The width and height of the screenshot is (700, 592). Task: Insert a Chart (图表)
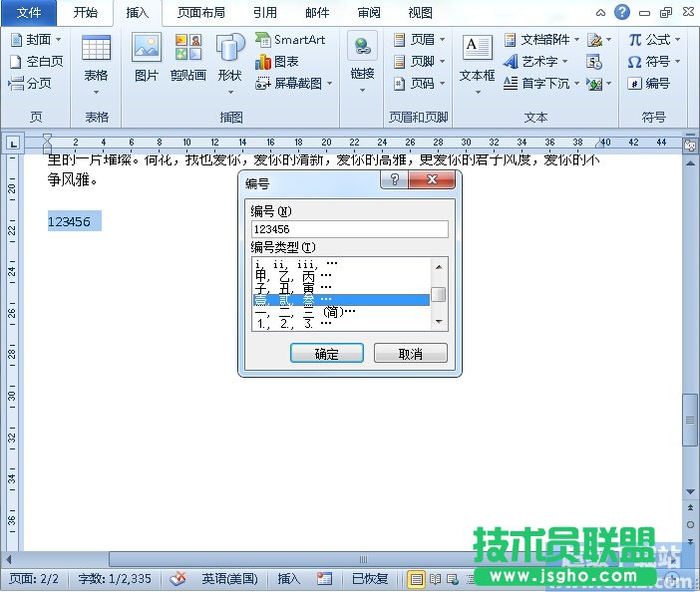277,62
